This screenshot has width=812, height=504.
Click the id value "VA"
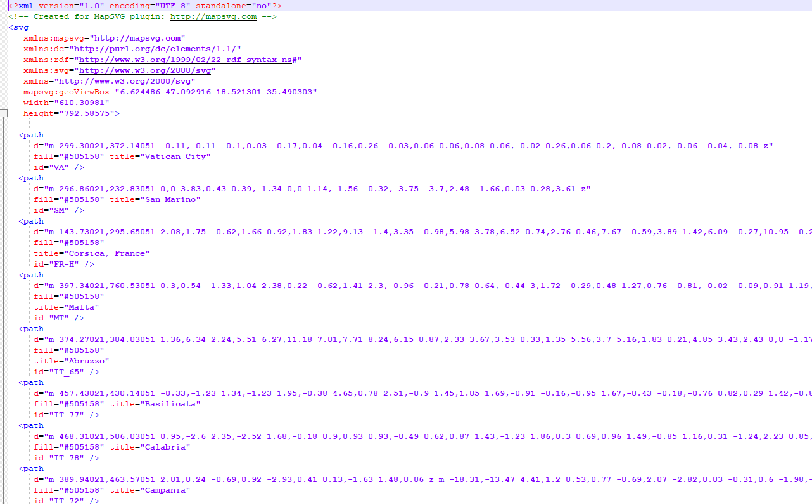[59, 167]
